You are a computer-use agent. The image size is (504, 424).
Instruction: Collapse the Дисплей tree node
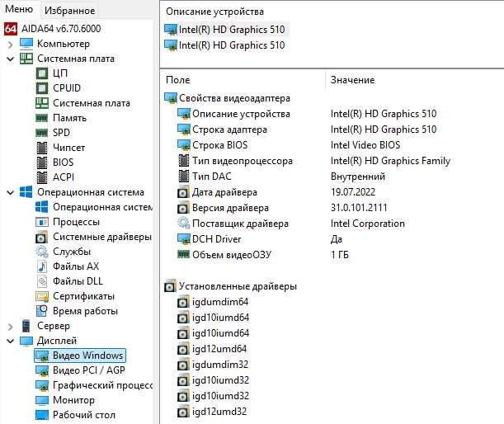click(10, 341)
